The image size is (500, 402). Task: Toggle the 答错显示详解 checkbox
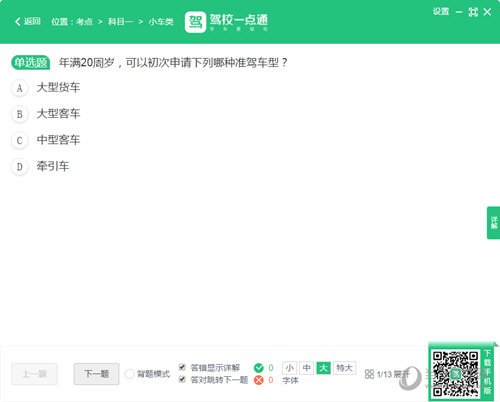(x=182, y=367)
